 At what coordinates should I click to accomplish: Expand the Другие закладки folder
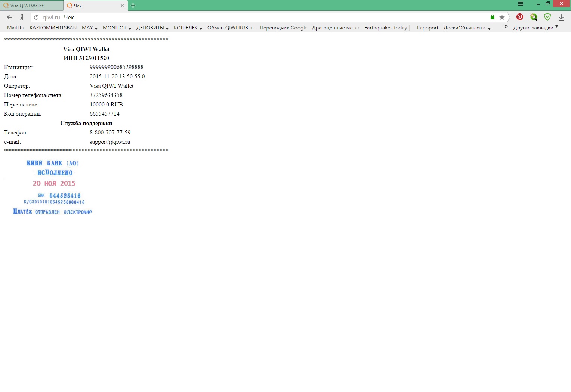click(x=535, y=28)
